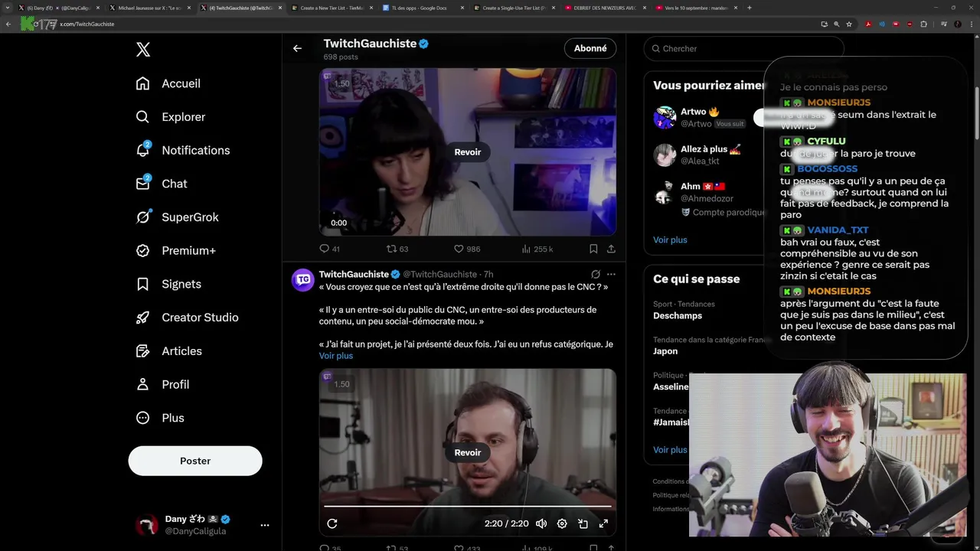Screen dimensions: 980x551
Task: Repost the tweet with 63 reposts
Action: point(397,249)
